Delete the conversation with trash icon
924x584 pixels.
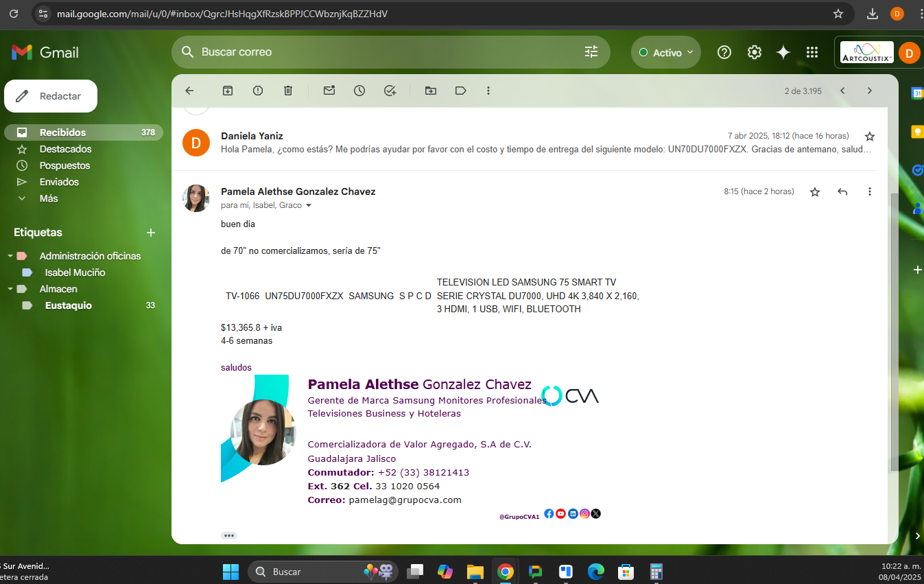[288, 91]
